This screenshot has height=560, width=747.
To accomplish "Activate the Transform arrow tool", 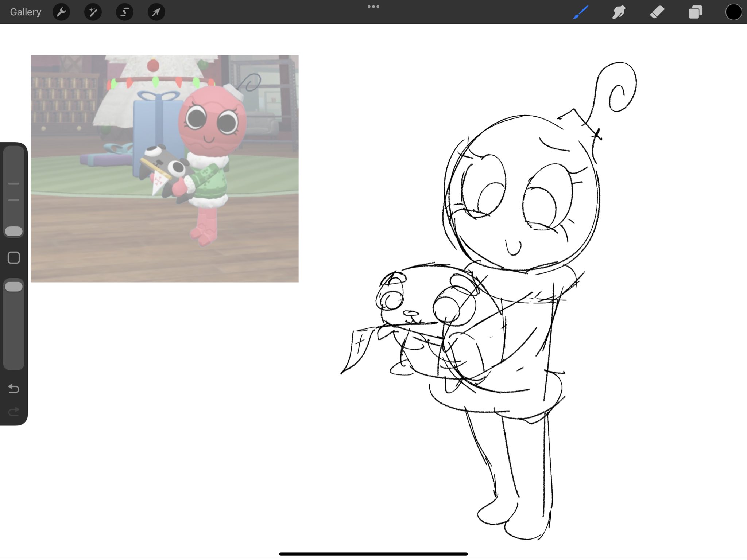I will (x=156, y=12).
